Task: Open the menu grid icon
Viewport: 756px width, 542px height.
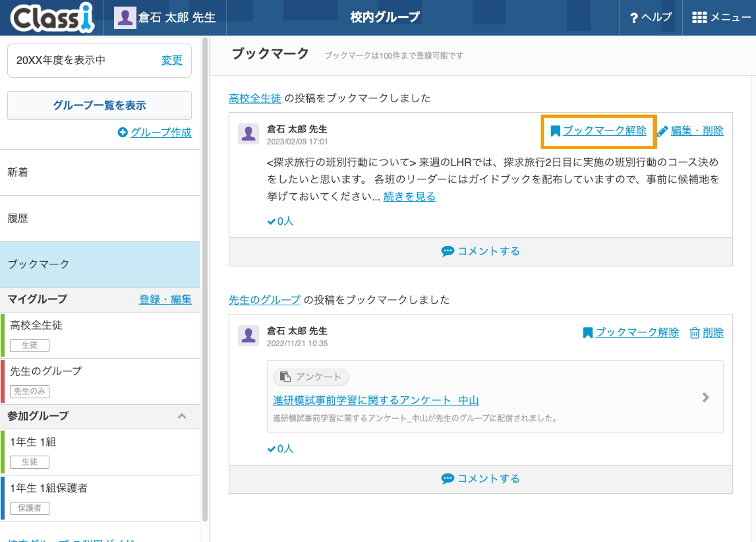Action: pos(699,18)
